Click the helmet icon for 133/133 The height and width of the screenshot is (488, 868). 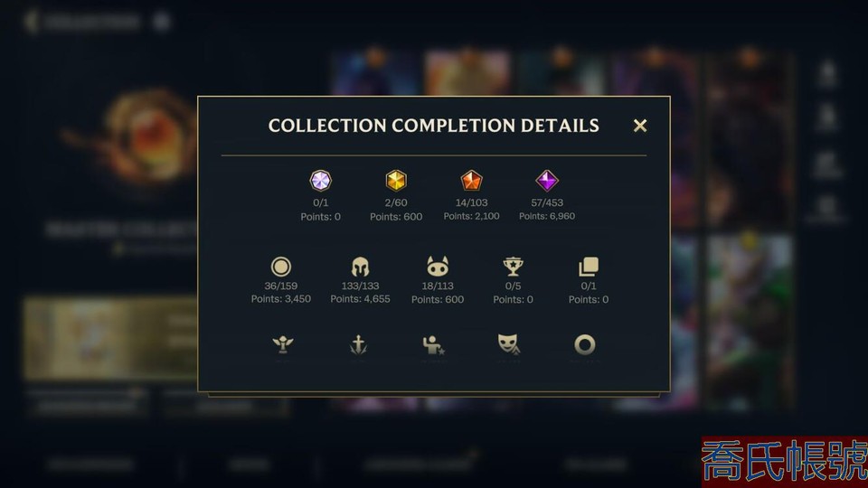click(361, 267)
